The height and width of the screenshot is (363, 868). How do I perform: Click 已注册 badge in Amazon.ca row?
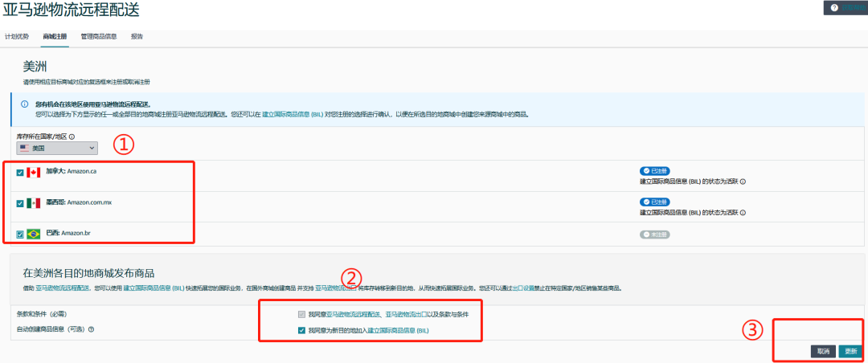tap(654, 171)
